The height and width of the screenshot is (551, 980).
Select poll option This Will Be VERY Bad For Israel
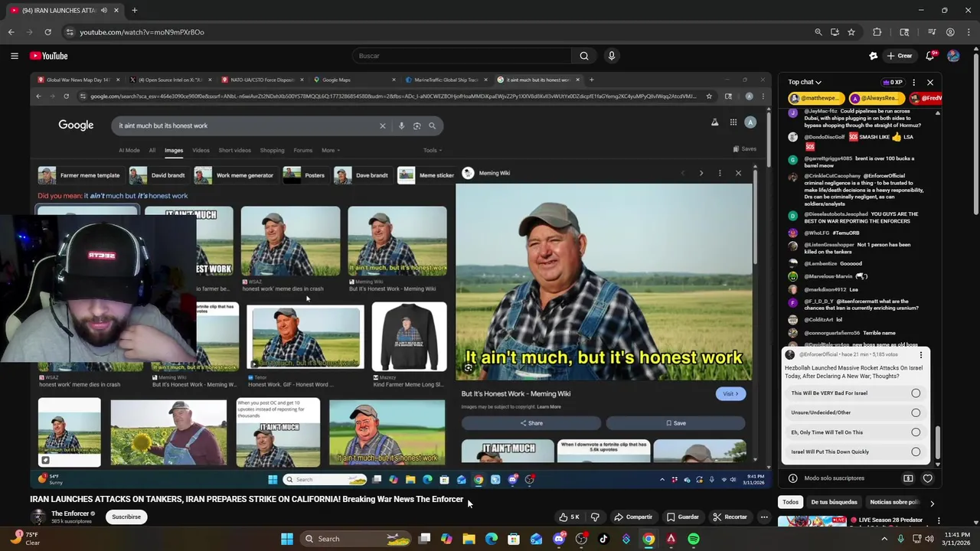(855, 393)
